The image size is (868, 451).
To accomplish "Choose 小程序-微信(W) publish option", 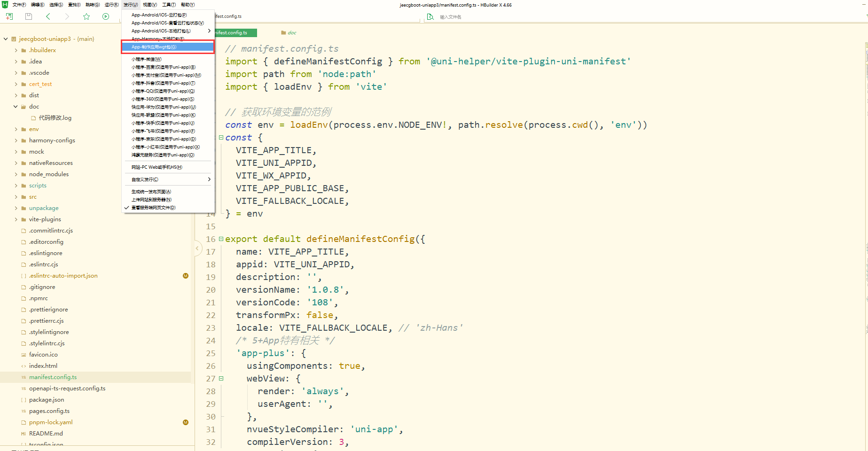I will [147, 59].
